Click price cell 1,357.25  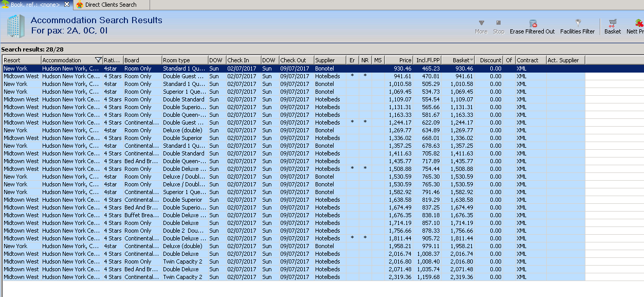click(400, 146)
